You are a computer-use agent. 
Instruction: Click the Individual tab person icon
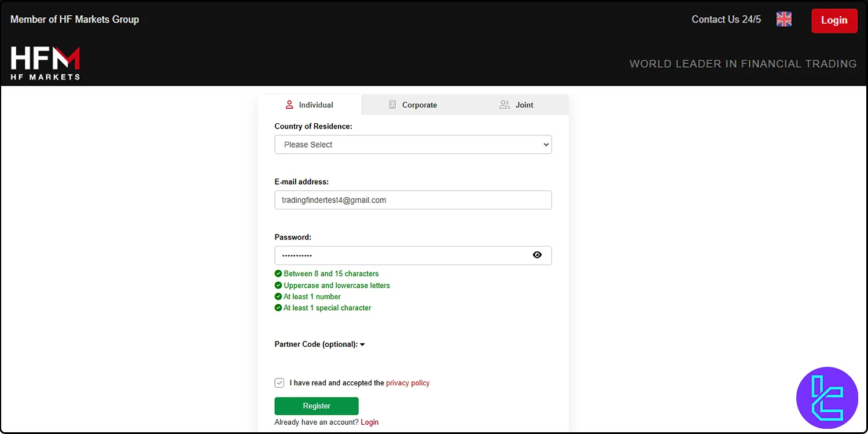tap(289, 105)
